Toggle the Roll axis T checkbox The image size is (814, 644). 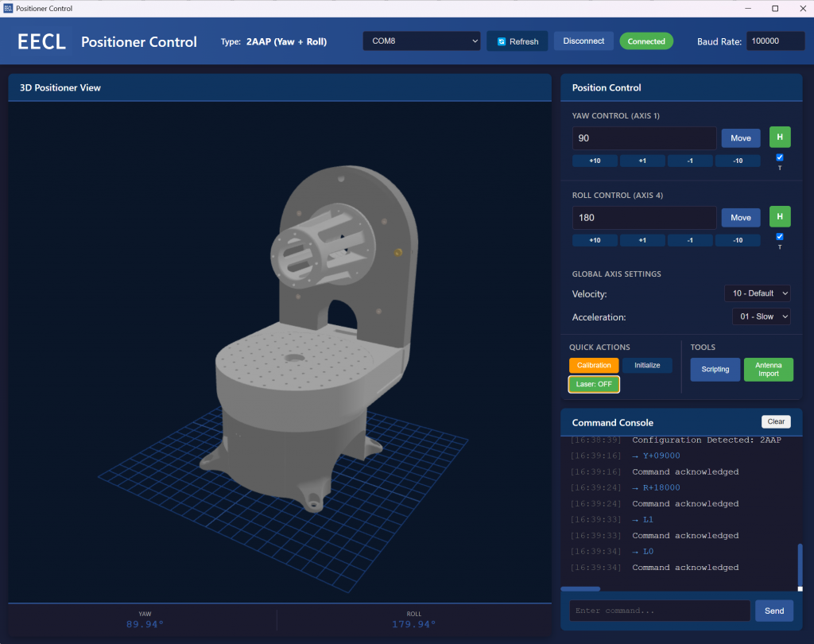point(779,237)
